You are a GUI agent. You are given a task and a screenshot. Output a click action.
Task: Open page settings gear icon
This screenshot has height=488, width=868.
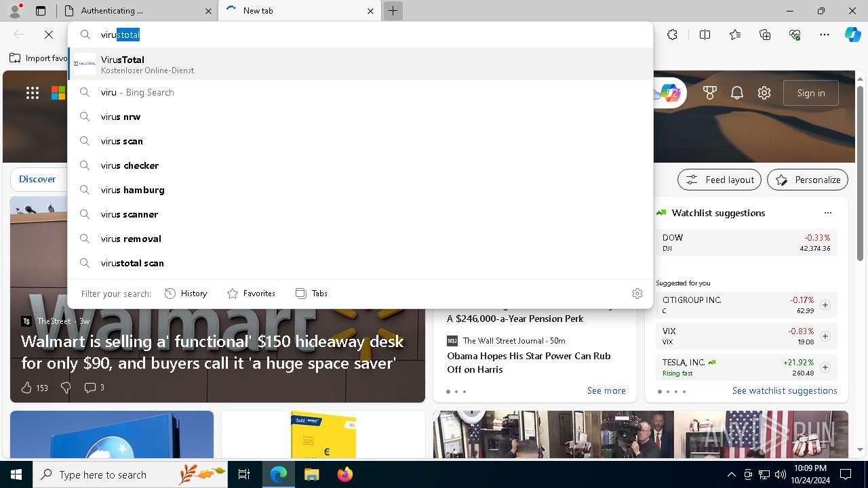[x=764, y=93]
